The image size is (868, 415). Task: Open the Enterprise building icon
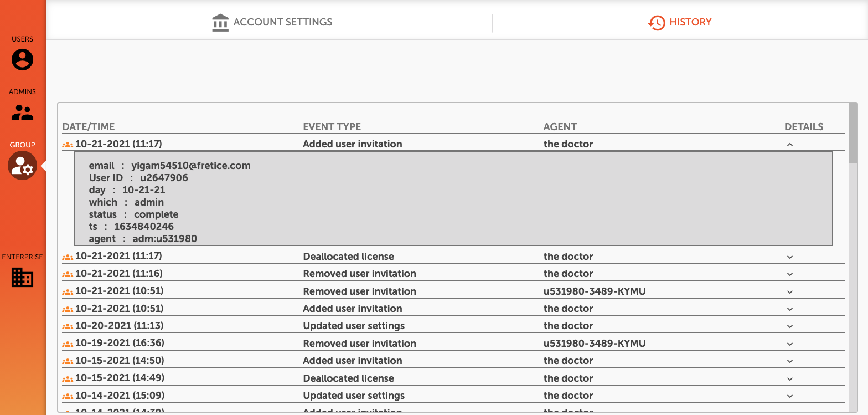click(x=22, y=277)
